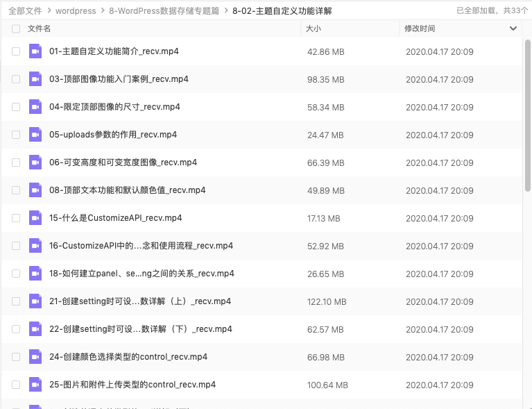Open file 08-顶部文本功能和默认颜色值_recv.mp4

pyautogui.click(x=127, y=190)
